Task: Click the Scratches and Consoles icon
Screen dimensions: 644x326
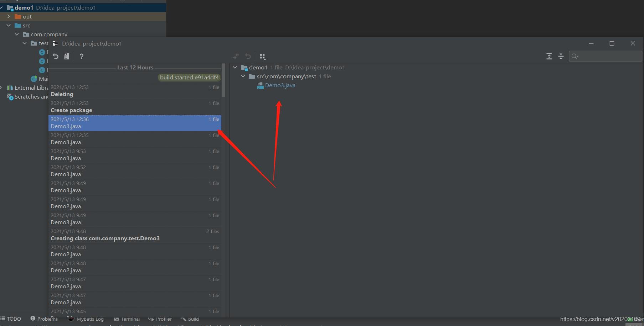Action: click(x=10, y=96)
